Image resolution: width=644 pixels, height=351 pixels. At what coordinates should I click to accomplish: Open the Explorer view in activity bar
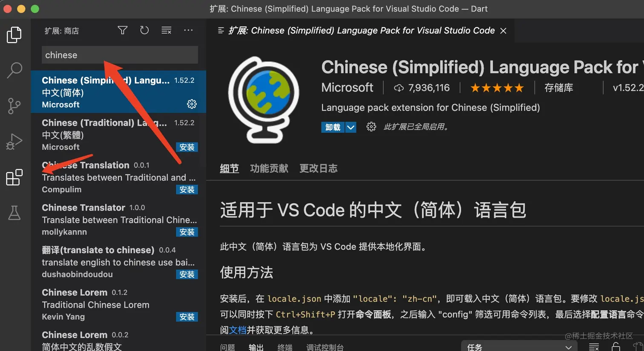[14, 35]
